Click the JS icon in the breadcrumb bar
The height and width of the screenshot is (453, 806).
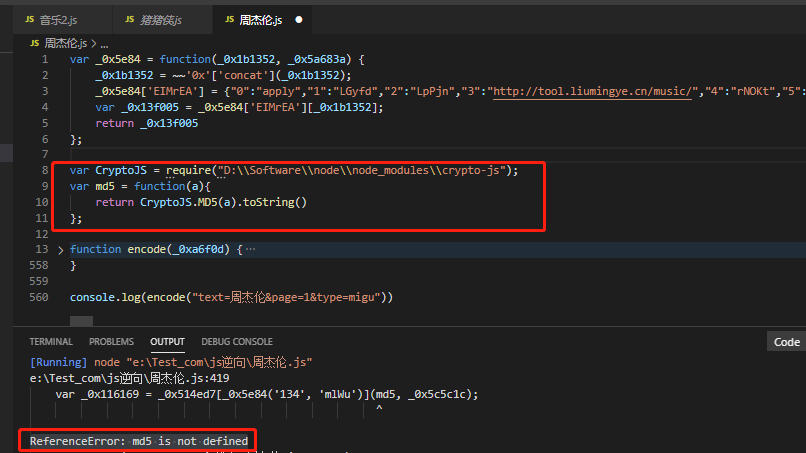pos(34,43)
